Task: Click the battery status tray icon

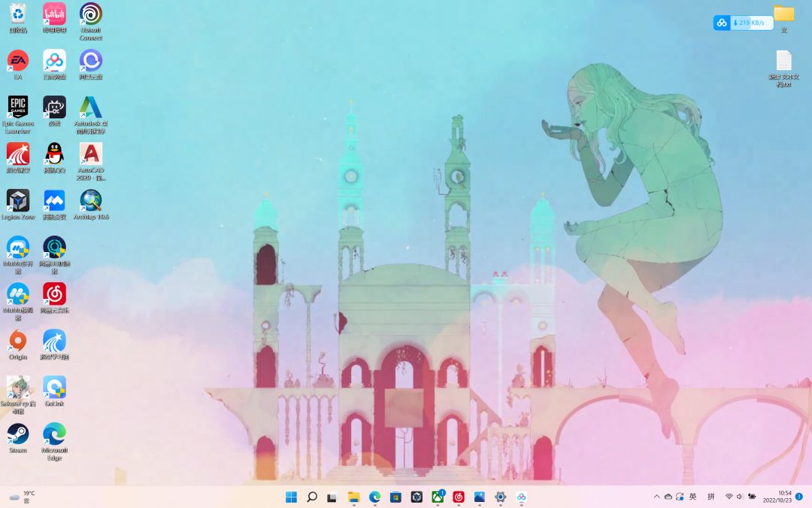Action: pos(752,497)
